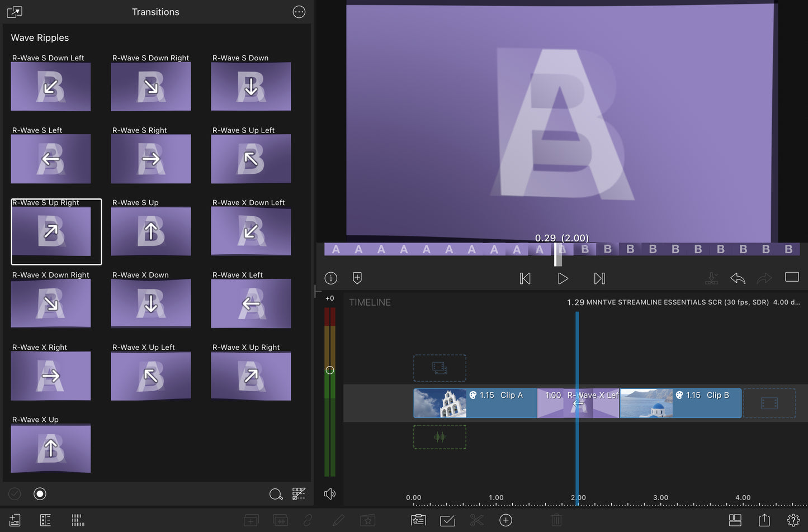Select the R-Wave X Up transition
This screenshot has height=532, width=808.
[x=50, y=448]
